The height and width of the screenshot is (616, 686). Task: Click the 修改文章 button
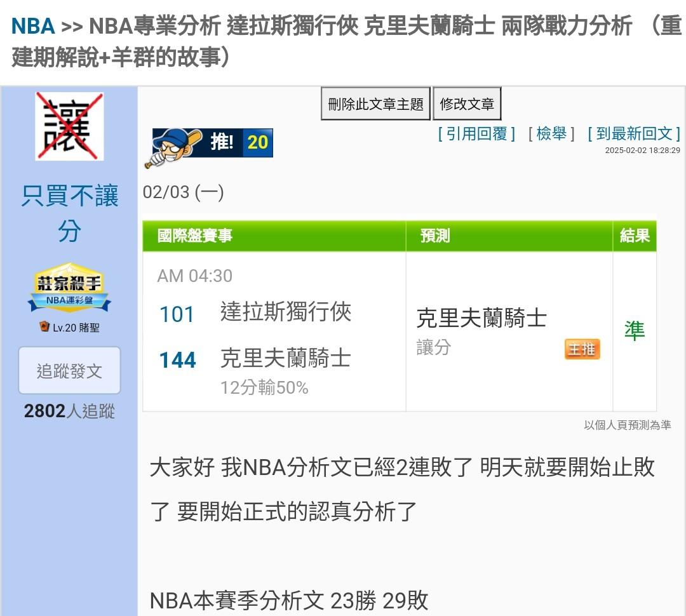pyautogui.click(x=467, y=104)
